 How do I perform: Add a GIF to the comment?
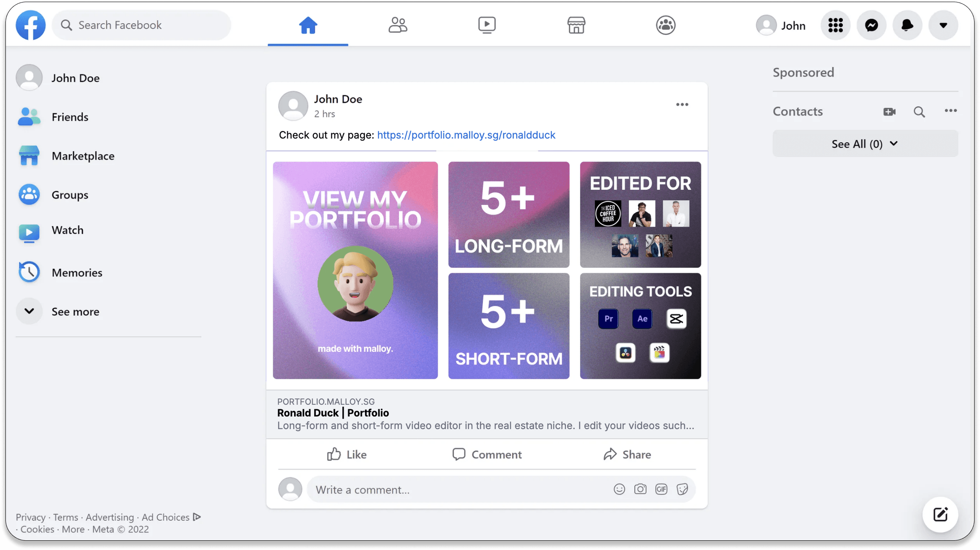(x=661, y=489)
